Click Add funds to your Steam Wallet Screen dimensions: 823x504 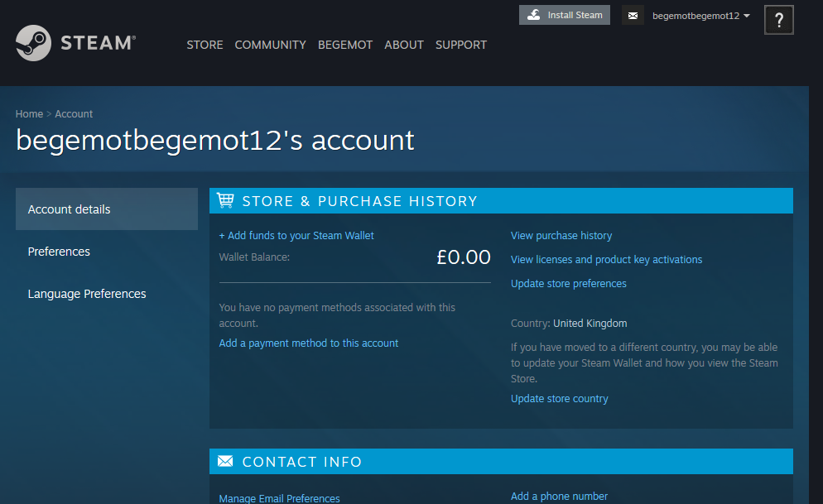[x=296, y=236]
